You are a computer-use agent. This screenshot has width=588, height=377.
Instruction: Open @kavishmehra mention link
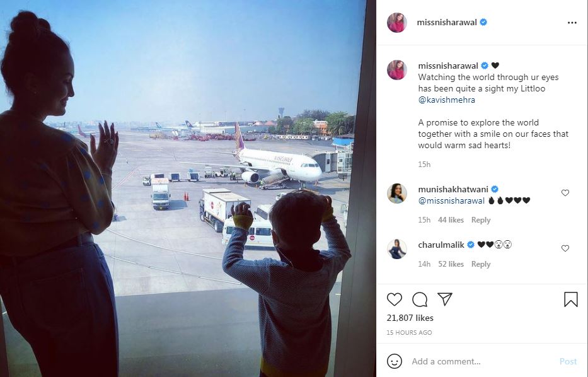tap(447, 100)
